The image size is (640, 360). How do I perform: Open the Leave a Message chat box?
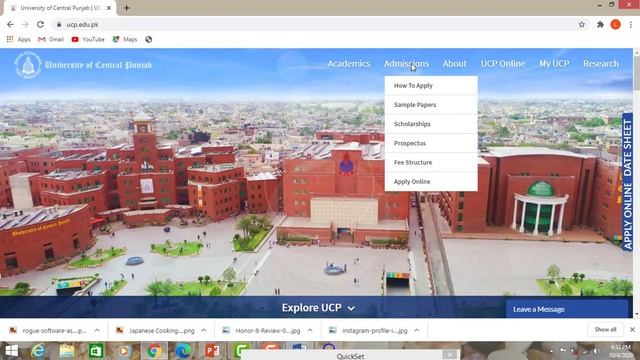pos(567,309)
